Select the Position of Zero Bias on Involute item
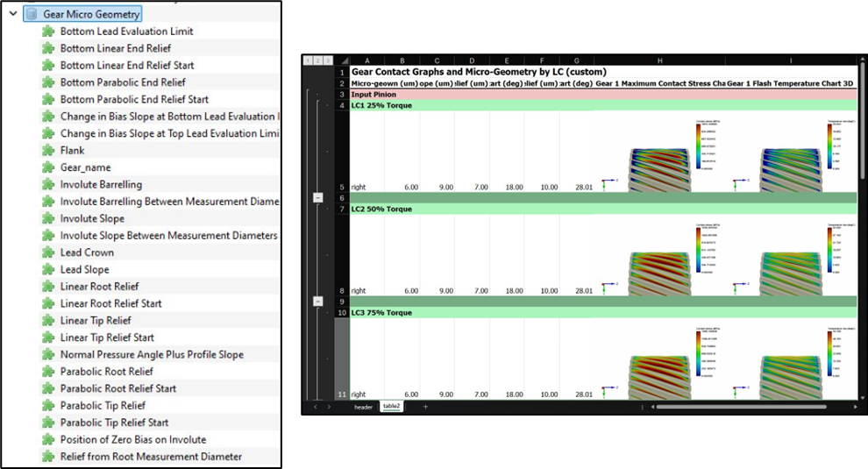 coord(133,439)
